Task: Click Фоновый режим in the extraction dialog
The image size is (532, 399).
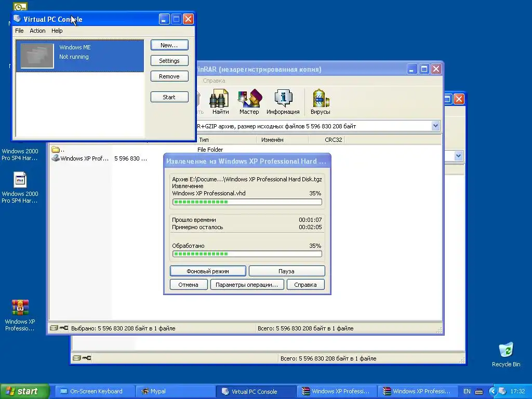Action: coord(208,271)
